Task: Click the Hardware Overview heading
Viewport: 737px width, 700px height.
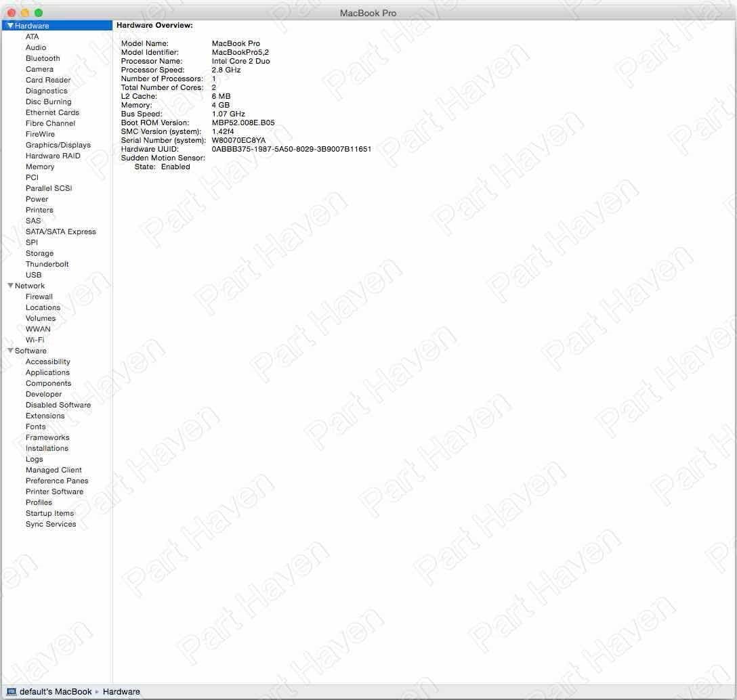Action: pos(154,25)
